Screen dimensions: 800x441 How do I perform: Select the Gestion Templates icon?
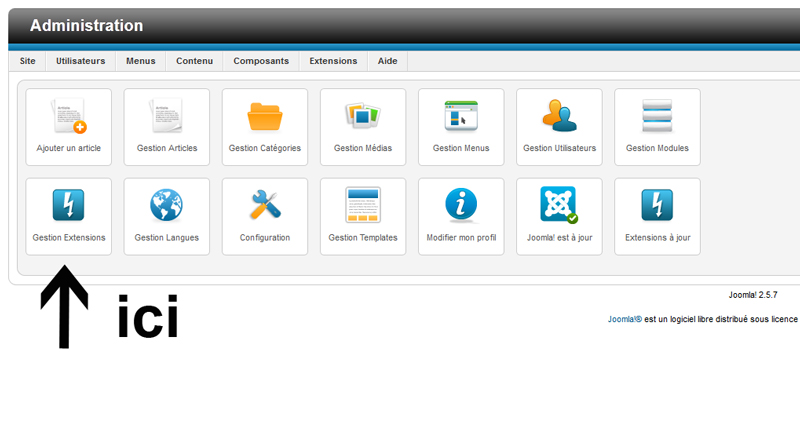pyautogui.click(x=362, y=207)
